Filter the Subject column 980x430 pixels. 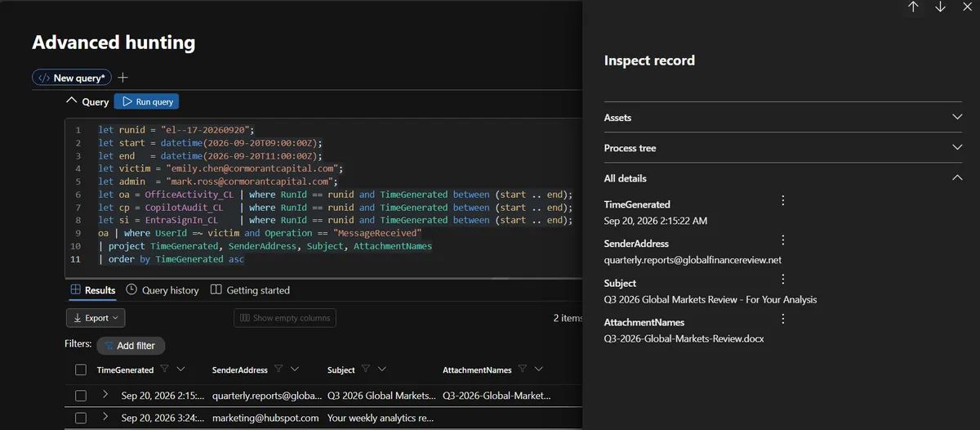click(x=366, y=369)
